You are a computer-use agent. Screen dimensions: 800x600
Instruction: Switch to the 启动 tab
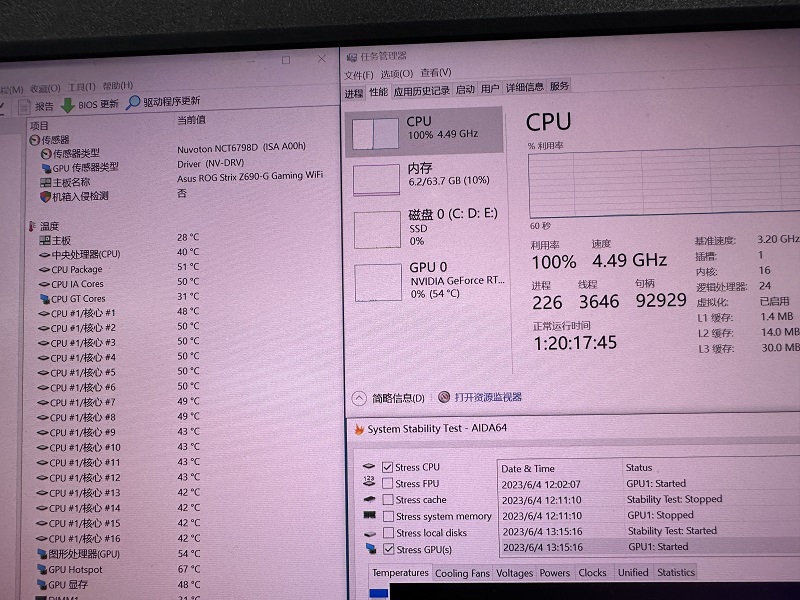pos(465,89)
